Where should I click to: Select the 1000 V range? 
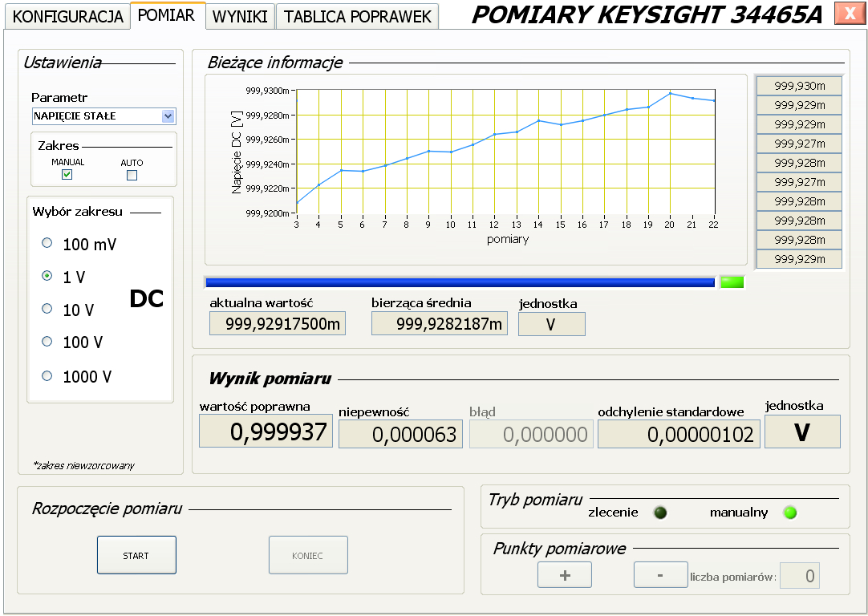(x=47, y=376)
